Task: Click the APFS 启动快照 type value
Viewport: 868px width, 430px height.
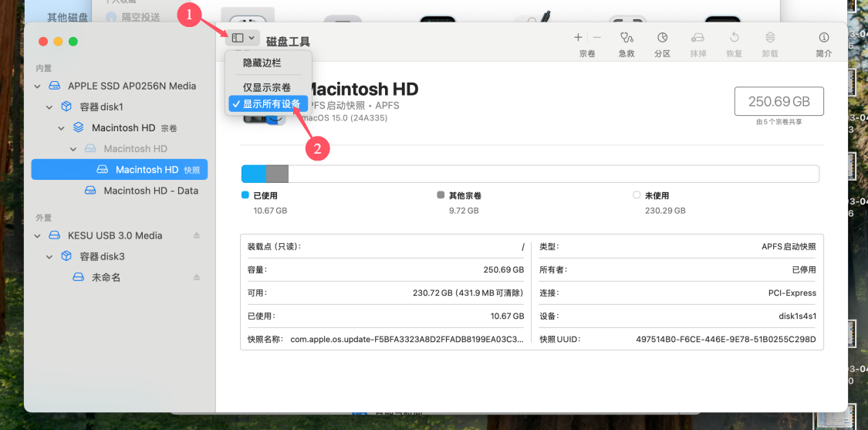Action: (789, 246)
